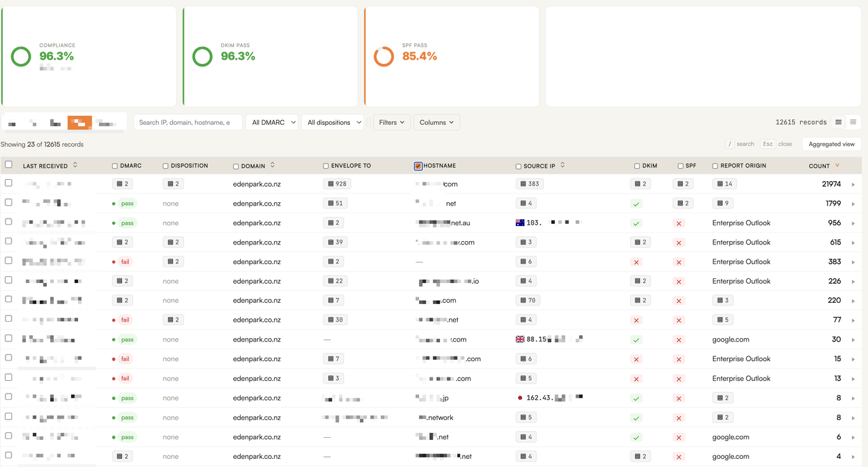Switch to the compact row density icon
868x467 pixels.
coord(853,122)
